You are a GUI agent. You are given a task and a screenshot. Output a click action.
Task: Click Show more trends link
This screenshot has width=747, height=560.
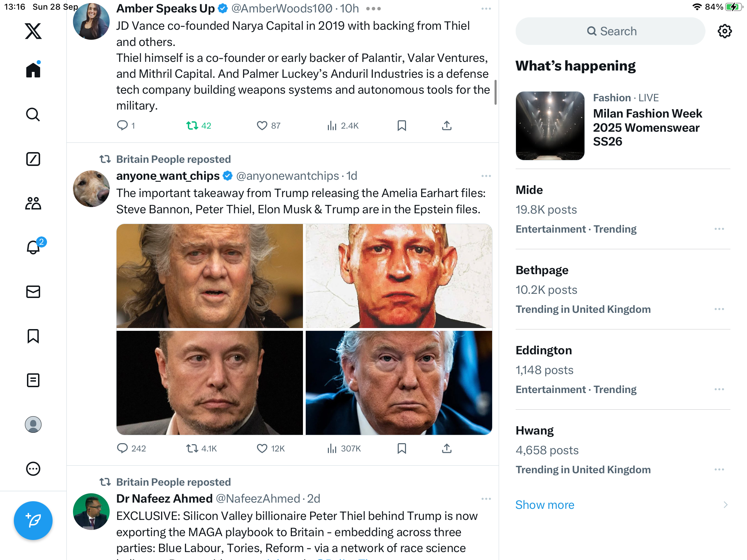pyautogui.click(x=545, y=505)
